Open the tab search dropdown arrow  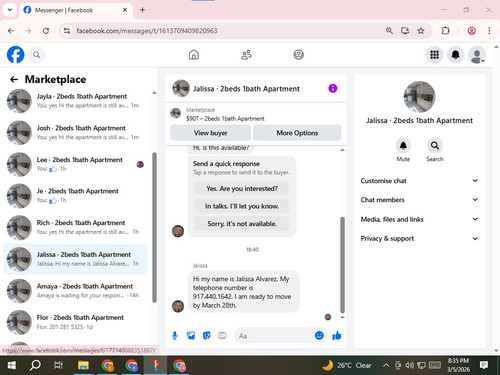[x=10, y=10]
